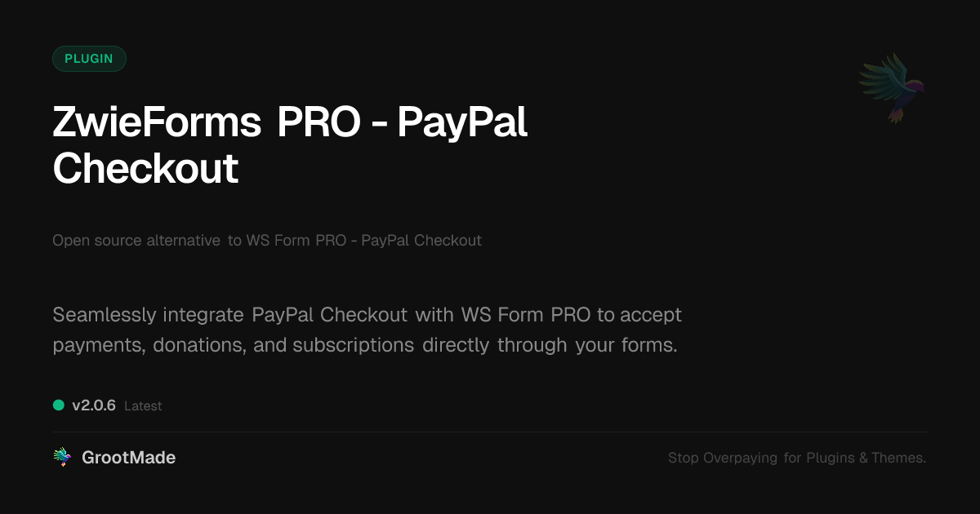Click the small GrootMade bird icon
Screen dimensions: 980x514
point(62,458)
